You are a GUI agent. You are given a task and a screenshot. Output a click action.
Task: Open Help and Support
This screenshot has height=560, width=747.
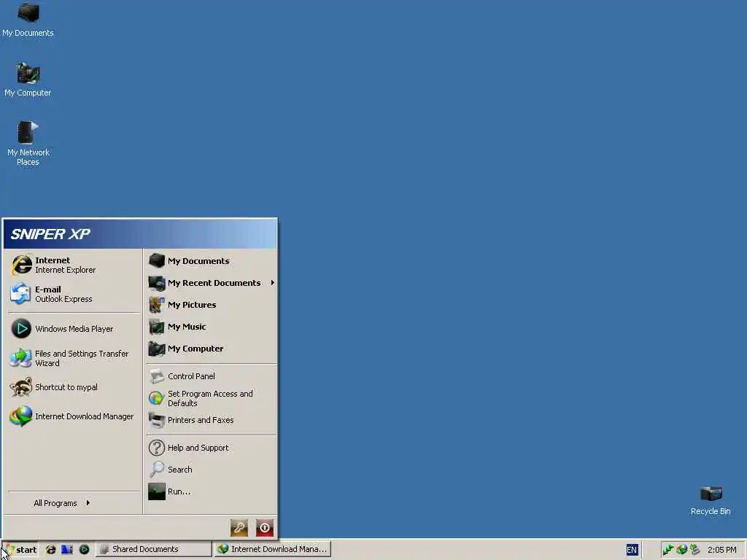tap(212, 448)
